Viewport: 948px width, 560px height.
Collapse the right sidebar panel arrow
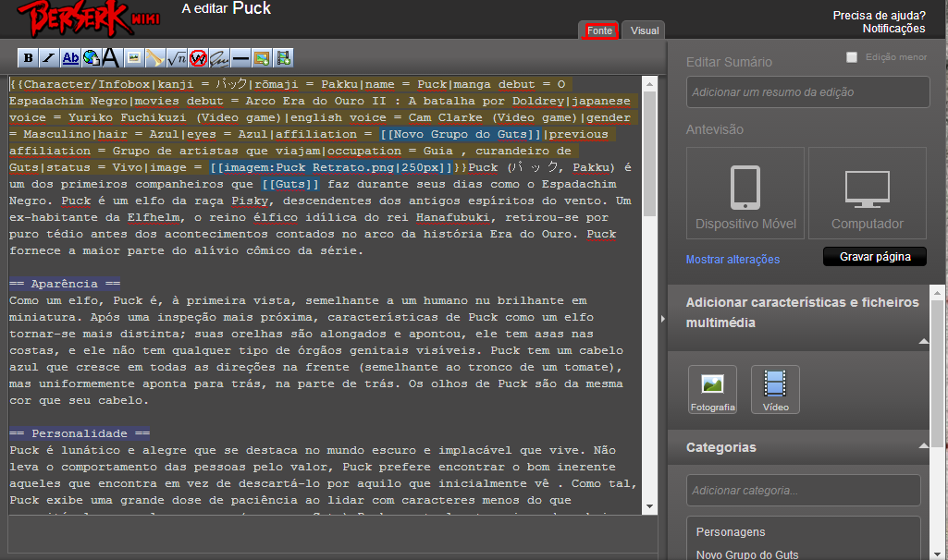pos(662,319)
